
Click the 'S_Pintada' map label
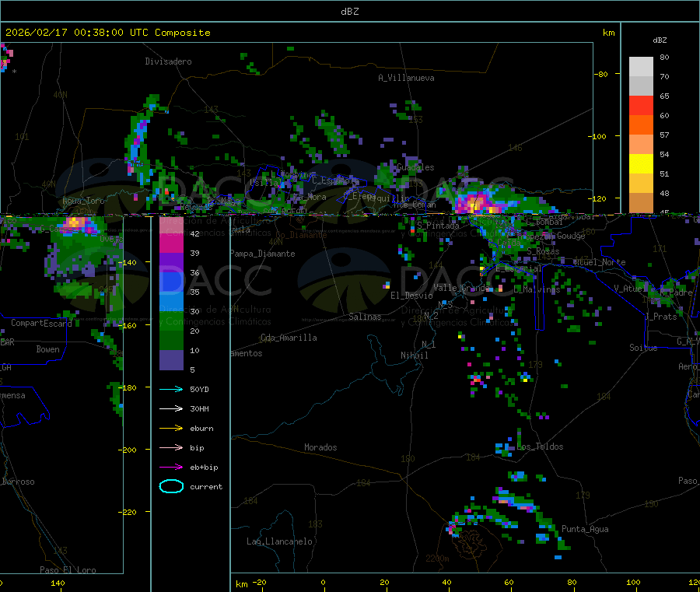click(x=438, y=226)
